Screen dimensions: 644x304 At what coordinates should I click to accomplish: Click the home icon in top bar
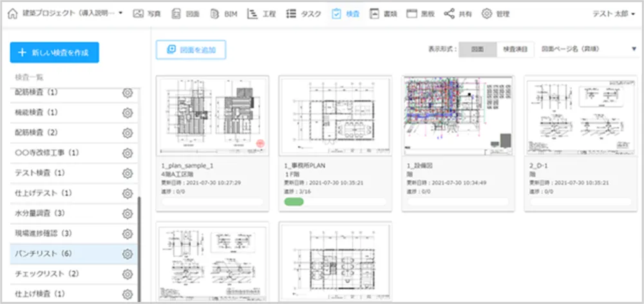pyautogui.click(x=12, y=14)
